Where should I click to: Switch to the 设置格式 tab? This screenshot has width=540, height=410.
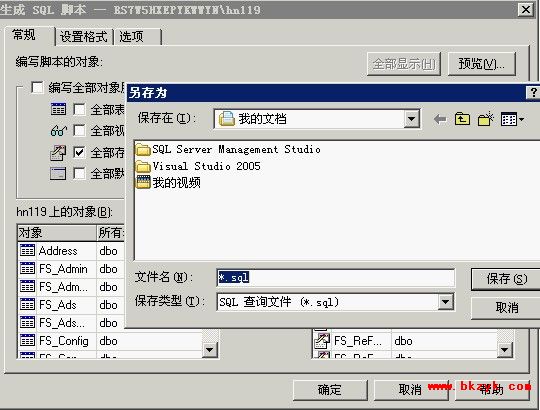84,36
